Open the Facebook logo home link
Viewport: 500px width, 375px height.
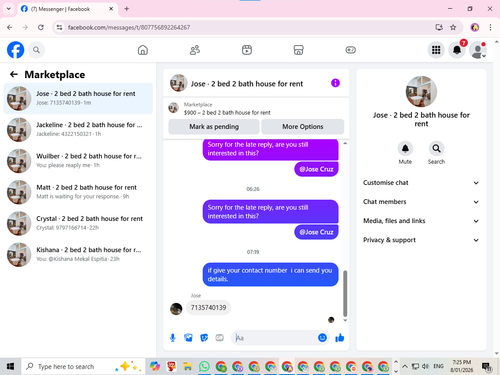point(15,50)
